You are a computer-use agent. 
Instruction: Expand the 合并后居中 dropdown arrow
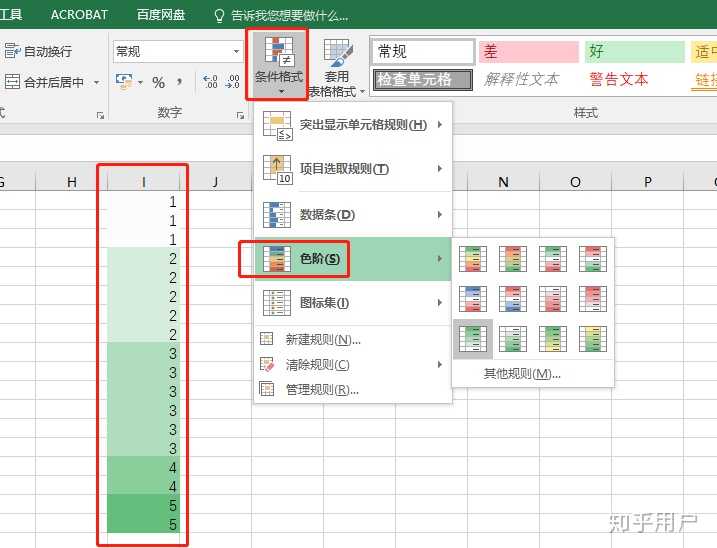96,82
